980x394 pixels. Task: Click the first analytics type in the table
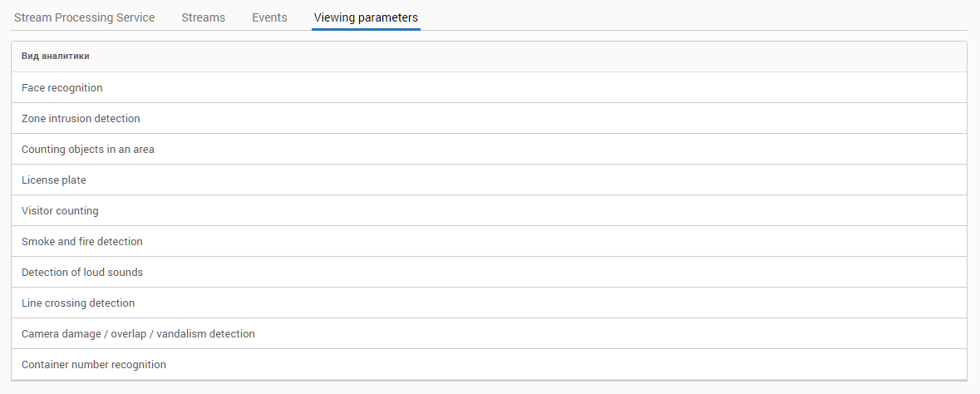pyautogui.click(x=62, y=88)
